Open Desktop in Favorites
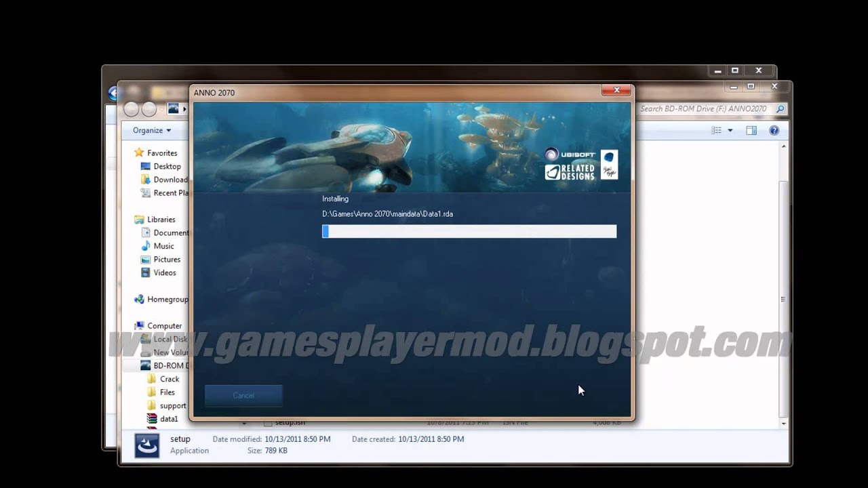This screenshot has height=488, width=868. pyautogui.click(x=167, y=166)
